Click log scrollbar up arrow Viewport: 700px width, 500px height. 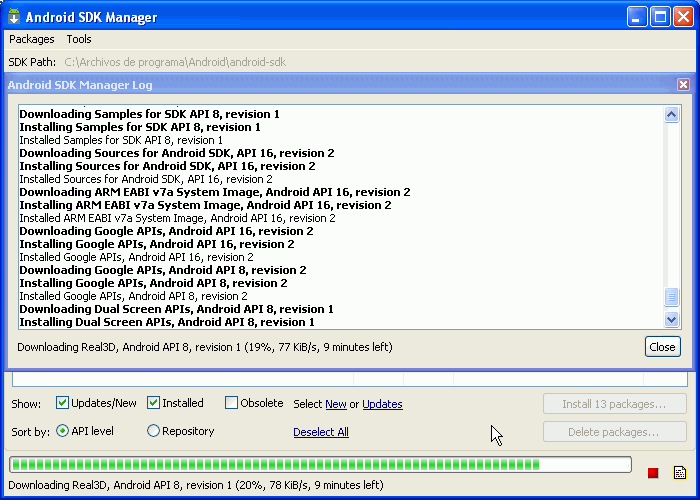pyautogui.click(x=671, y=115)
